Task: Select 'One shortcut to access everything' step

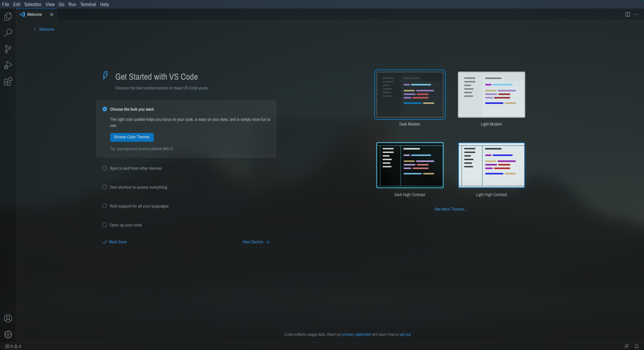Action: pyautogui.click(x=138, y=187)
